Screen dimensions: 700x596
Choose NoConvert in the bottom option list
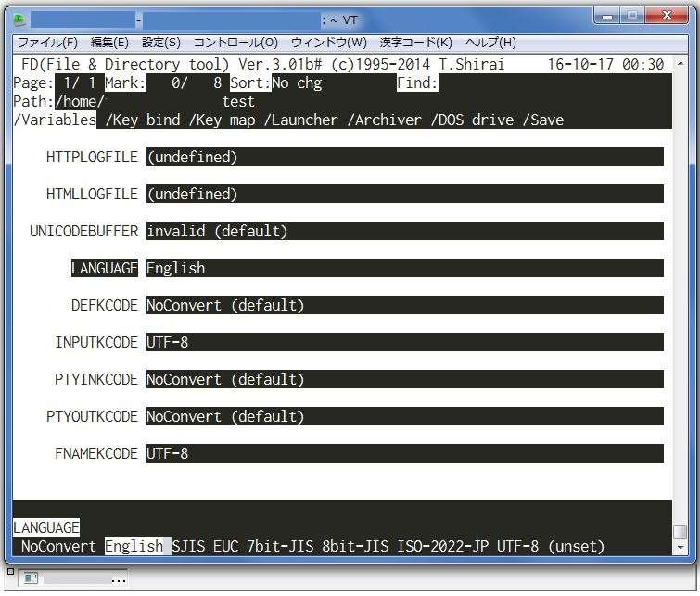(58, 547)
